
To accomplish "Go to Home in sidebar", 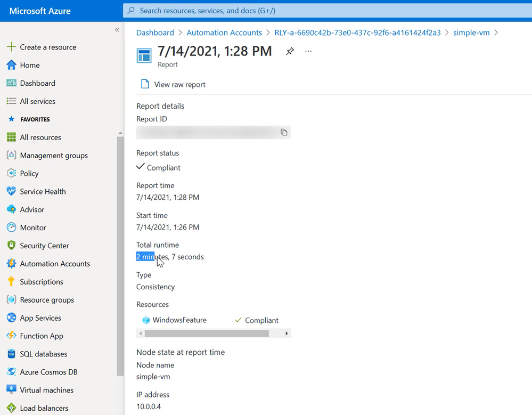I will pyautogui.click(x=29, y=65).
